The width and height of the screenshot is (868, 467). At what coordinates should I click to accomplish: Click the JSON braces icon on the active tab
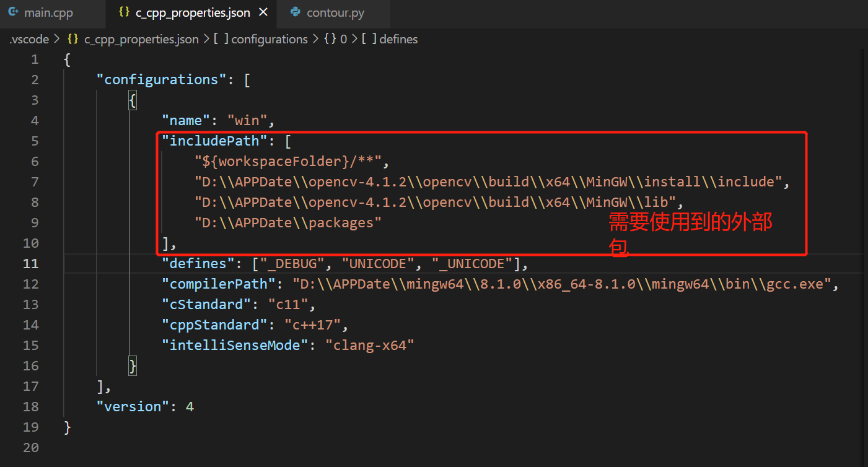click(x=124, y=12)
